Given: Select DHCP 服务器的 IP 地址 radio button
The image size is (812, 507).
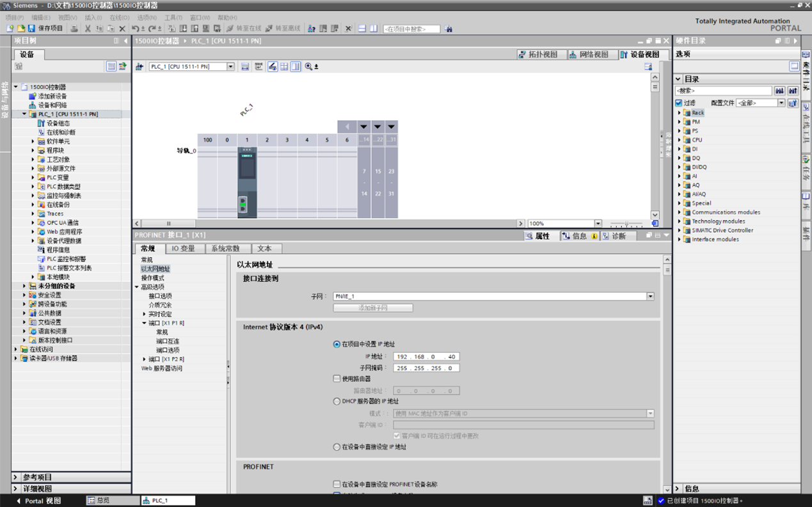Looking at the screenshot, I should click(x=337, y=402).
